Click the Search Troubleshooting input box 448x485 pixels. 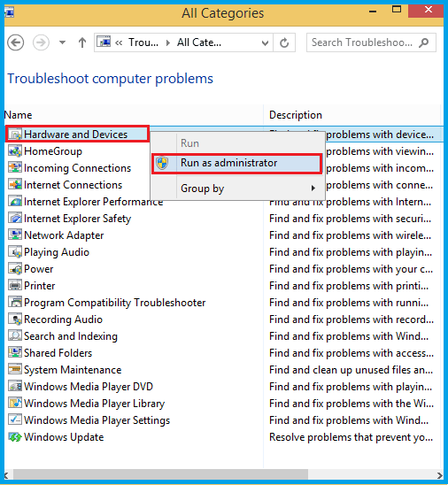(x=371, y=42)
